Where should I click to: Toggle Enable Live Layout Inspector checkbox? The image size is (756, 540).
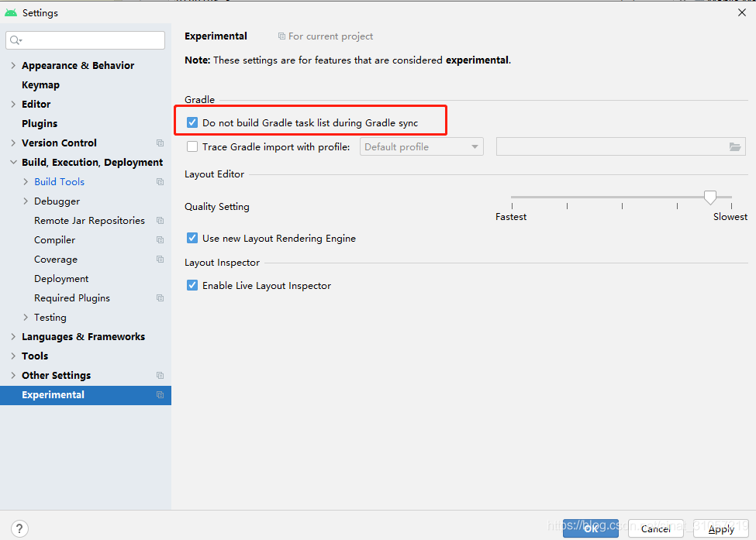click(192, 285)
